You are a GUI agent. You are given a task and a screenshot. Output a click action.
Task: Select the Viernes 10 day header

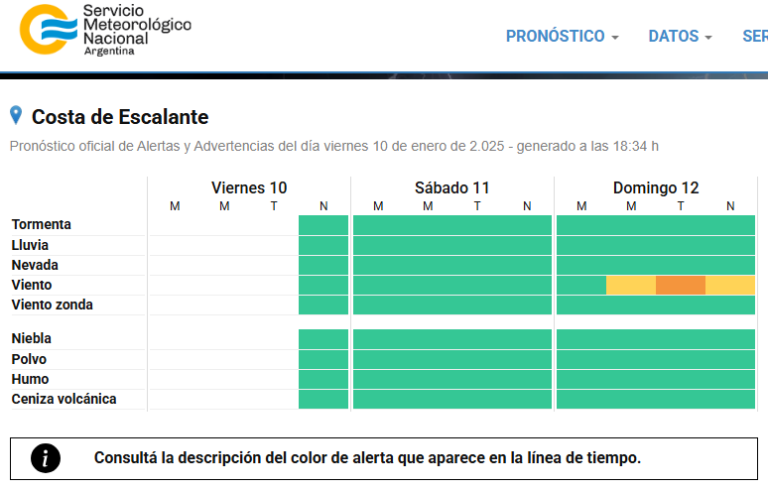click(x=249, y=188)
